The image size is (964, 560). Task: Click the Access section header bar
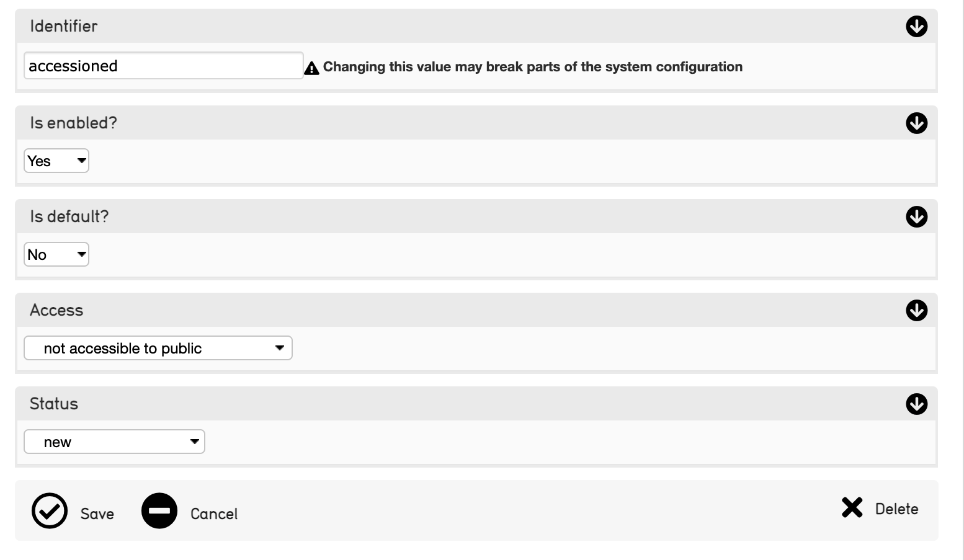pos(434,310)
